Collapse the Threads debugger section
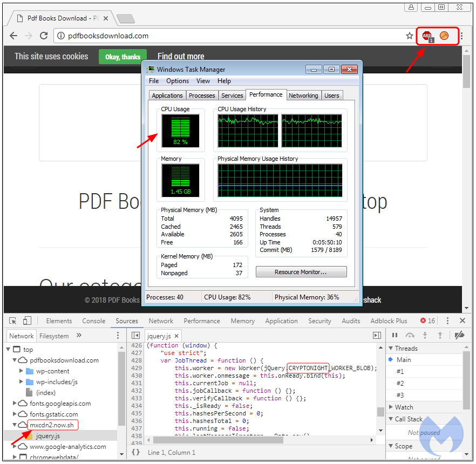The image size is (476, 464). click(x=391, y=349)
